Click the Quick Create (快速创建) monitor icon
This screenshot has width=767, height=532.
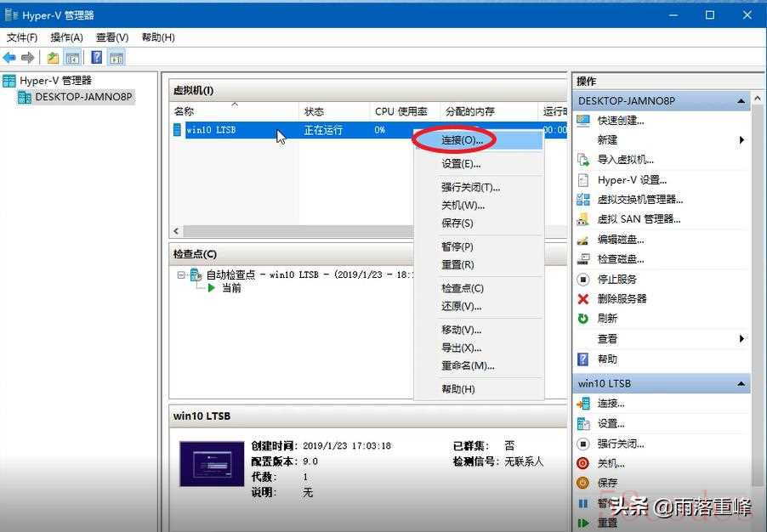(x=582, y=121)
